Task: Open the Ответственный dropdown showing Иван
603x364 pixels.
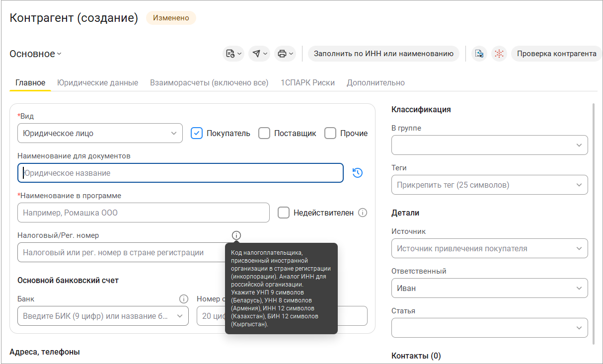Action: 489,288
